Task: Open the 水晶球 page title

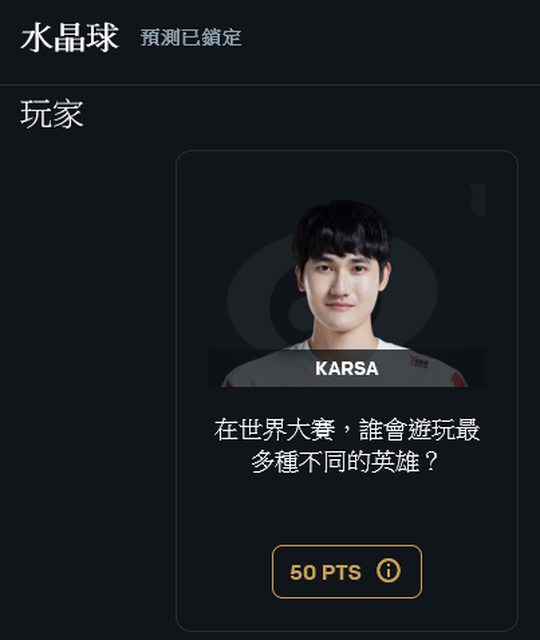Action: (69, 38)
